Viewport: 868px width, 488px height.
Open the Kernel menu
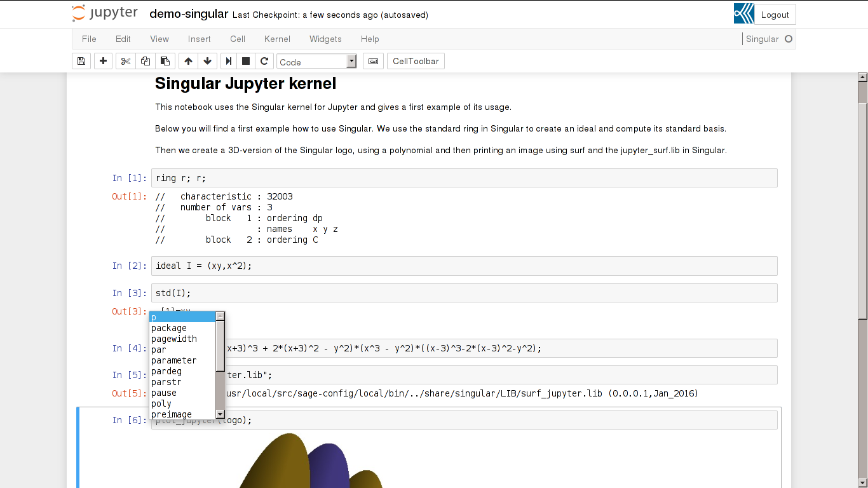[277, 39]
